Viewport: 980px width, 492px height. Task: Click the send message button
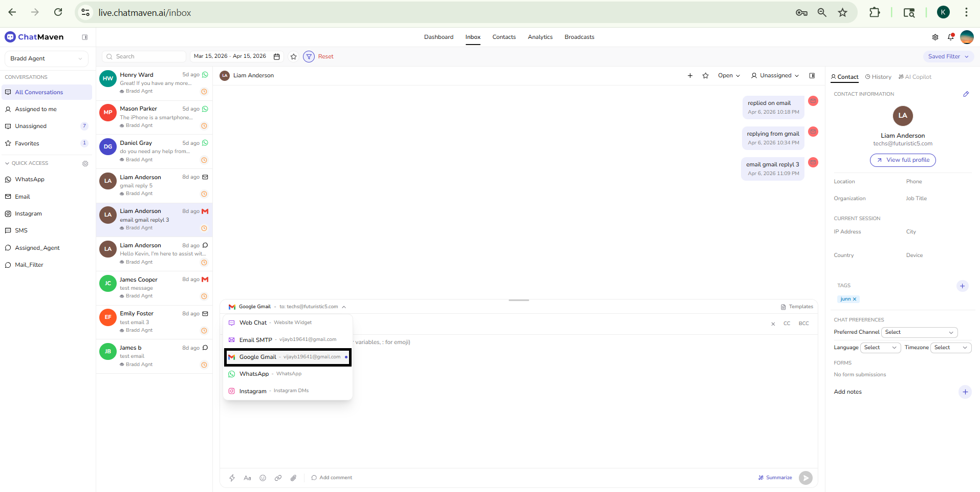(x=805, y=478)
